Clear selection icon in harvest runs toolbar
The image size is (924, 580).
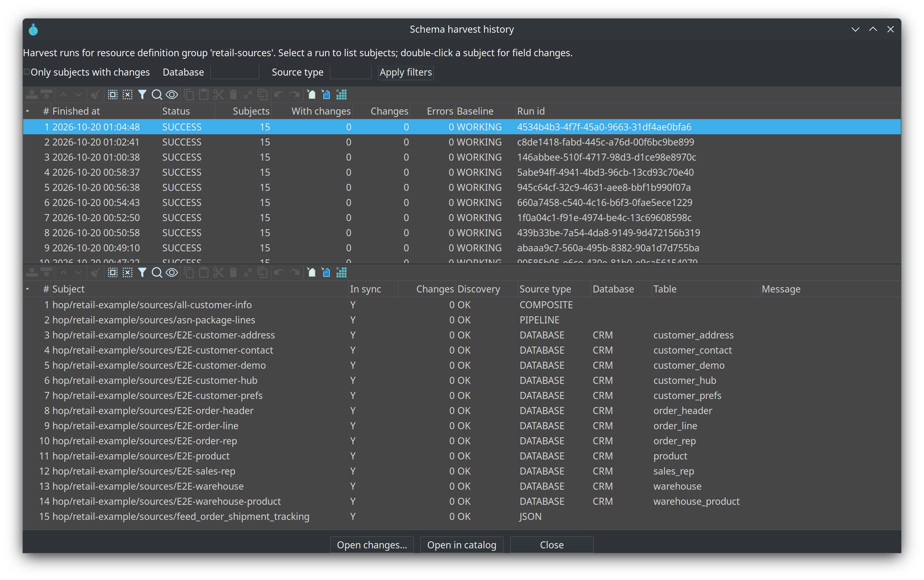(x=127, y=95)
